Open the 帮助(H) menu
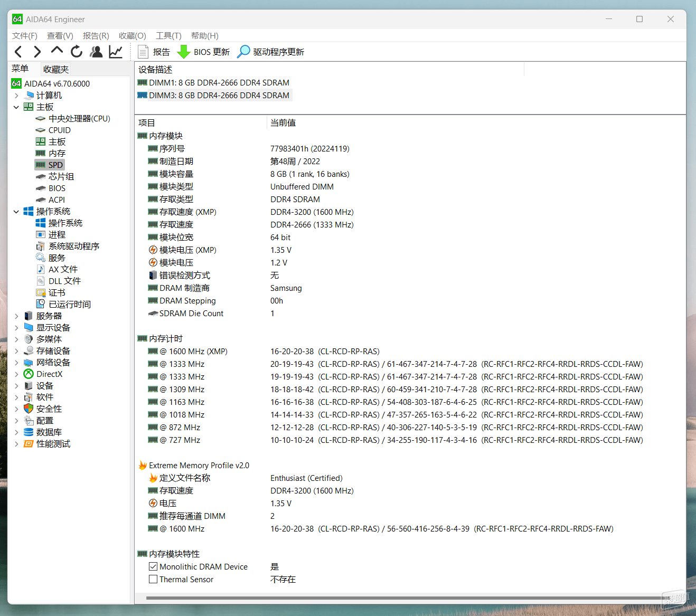The width and height of the screenshot is (696, 616). tap(205, 35)
